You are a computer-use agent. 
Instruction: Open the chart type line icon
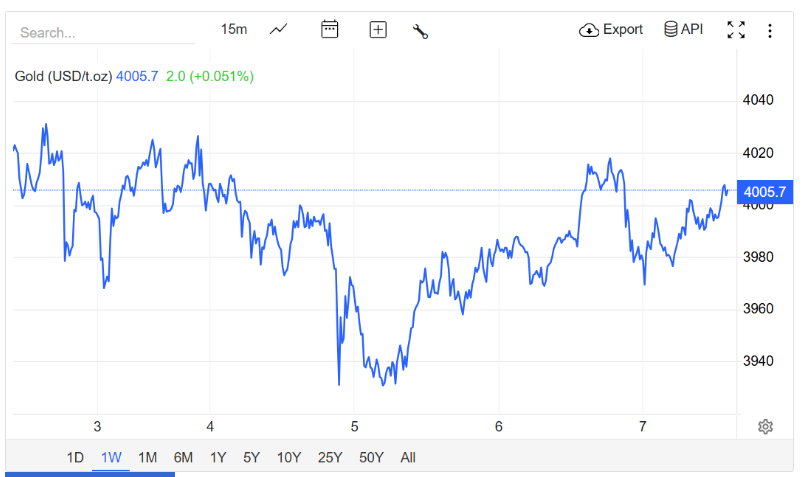click(279, 30)
